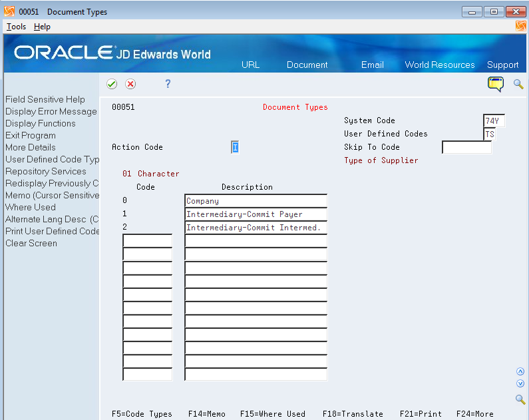529x420 pixels.
Task: Click F14=Memo function key
Action: click(x=206, y=414)
